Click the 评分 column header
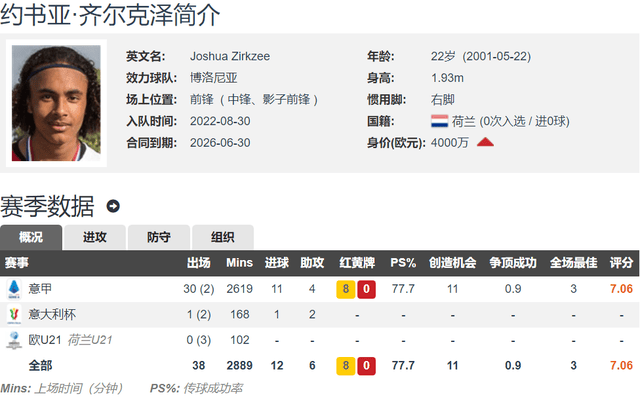Image resolution: width=640 pixels, height=397 pixels. (x=621, y=263)
